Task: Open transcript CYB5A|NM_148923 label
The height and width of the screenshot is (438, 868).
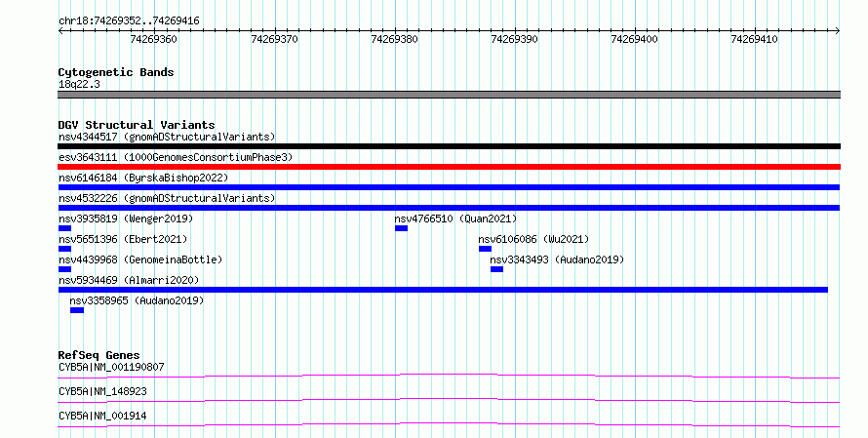Action: pos(102,391)
